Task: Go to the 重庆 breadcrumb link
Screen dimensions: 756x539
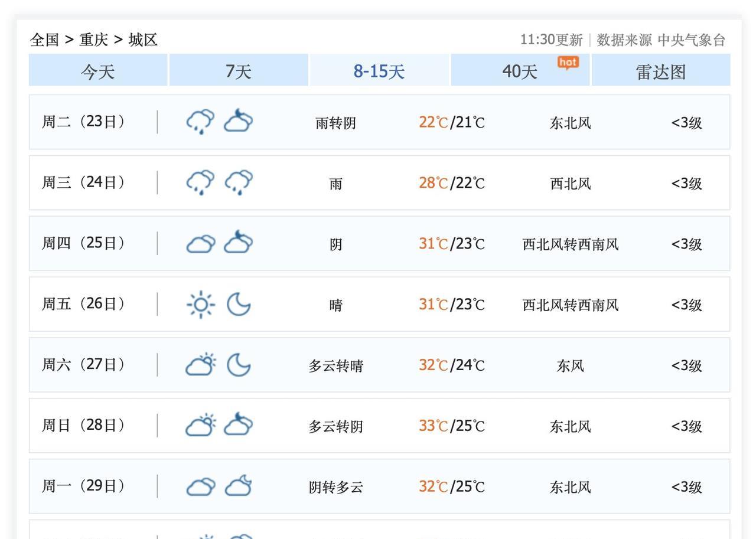Action: (94, 40)
